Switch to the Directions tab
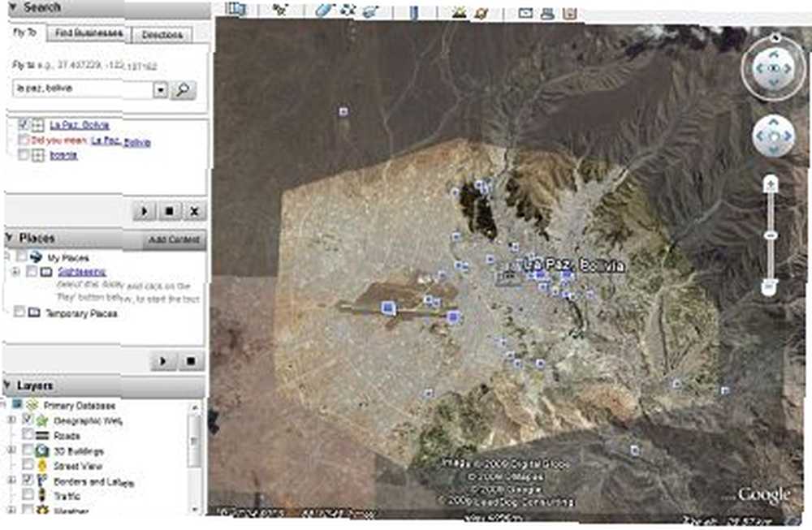This screenshot has height=530, width=812. tap(162, 35)
